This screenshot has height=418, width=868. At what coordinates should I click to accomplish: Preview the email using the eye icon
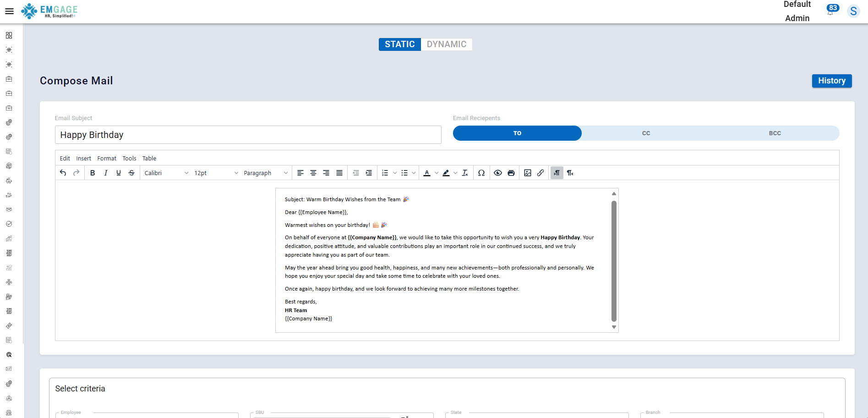tap(498, 173)
